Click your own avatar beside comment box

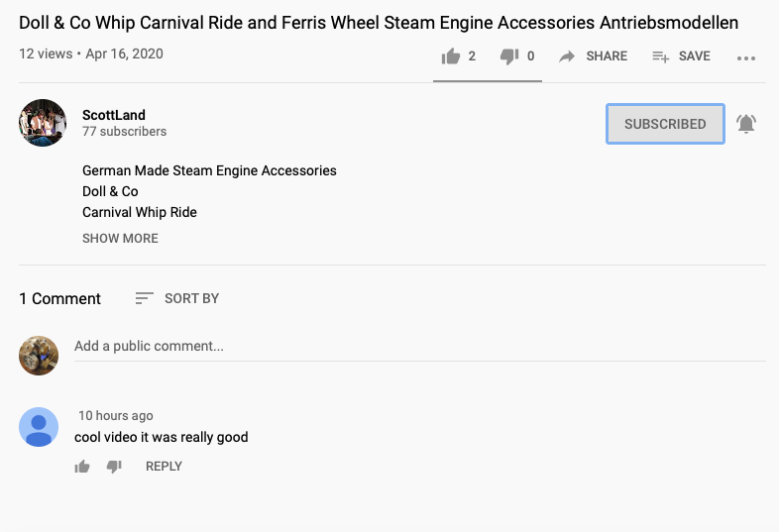click(x=39, y=356)
